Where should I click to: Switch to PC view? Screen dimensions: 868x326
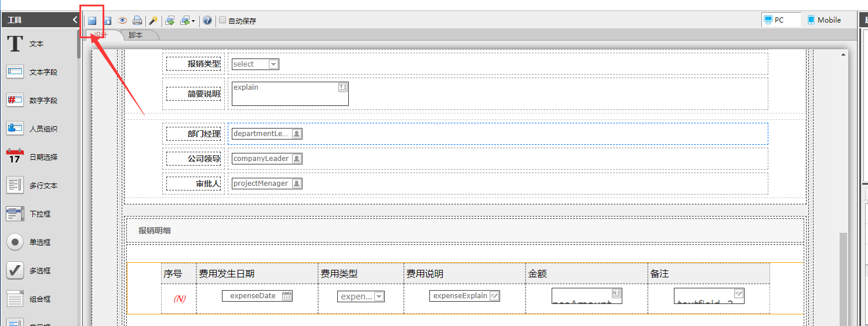tap(780, 20)
